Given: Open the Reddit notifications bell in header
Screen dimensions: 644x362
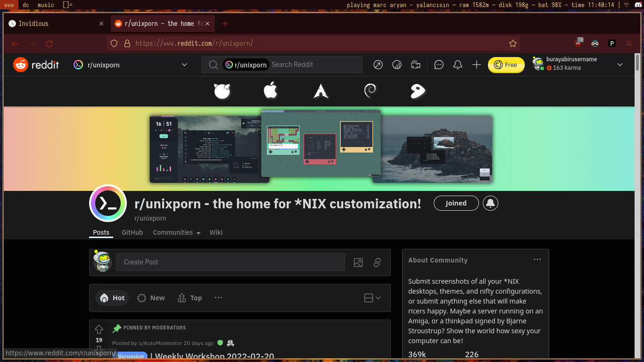Looking at the screenshot, I should (458, 65).
